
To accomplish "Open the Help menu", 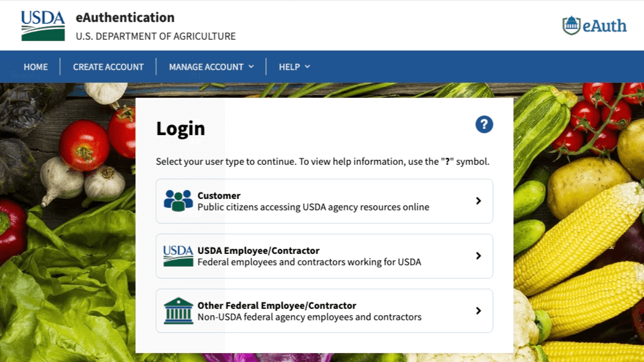I will click(289, 67).
